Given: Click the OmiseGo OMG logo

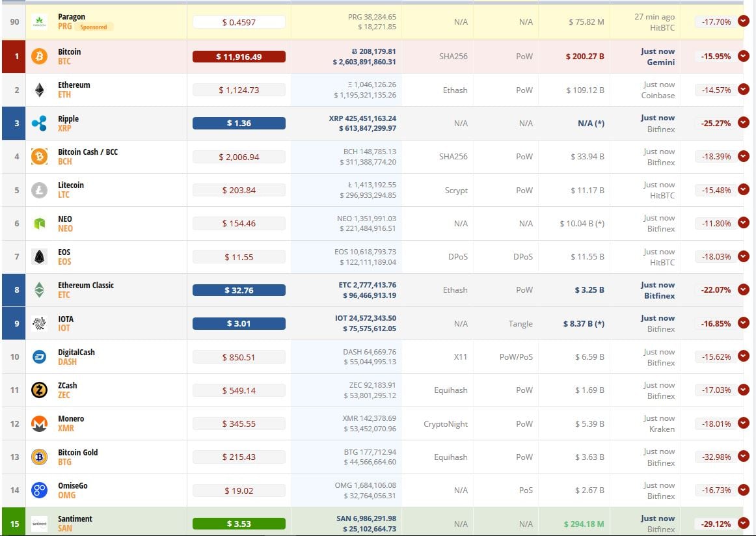Looking at the screenshot, I should point(39,490).
